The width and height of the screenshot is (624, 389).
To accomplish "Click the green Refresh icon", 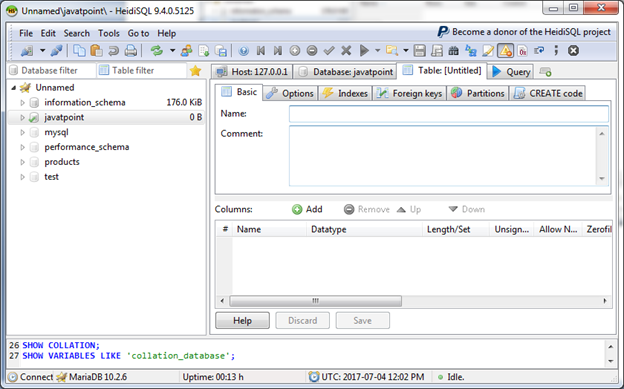I will coord(156,51).
